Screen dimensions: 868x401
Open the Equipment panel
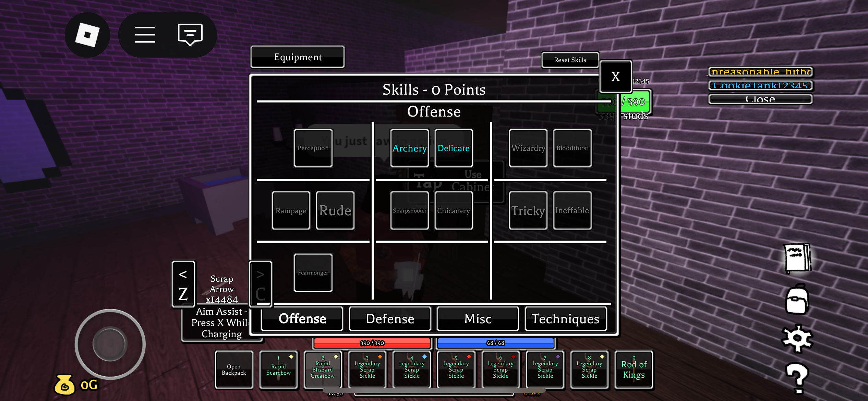click(x=298, y=57)
